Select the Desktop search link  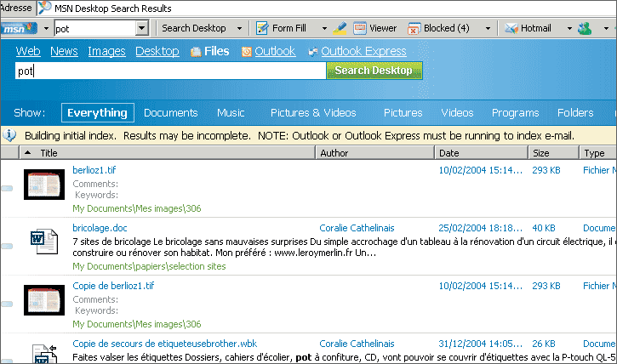(157, 51)
